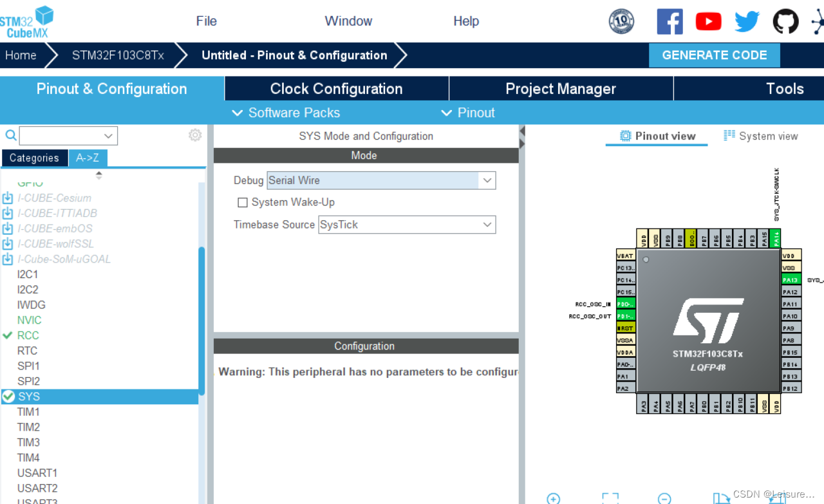Open the Facebook page icon

pyautogui.click(x=669, y=21)
